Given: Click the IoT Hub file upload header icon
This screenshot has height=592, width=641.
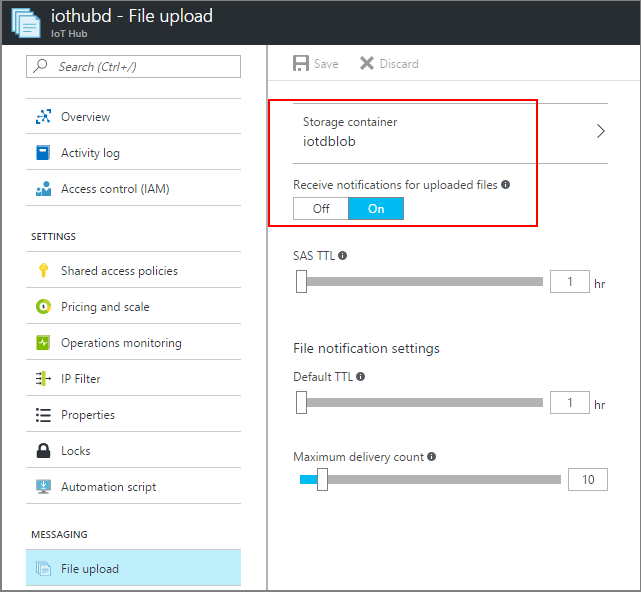Looking at the screenshot, I should click(x=26, y=23).
